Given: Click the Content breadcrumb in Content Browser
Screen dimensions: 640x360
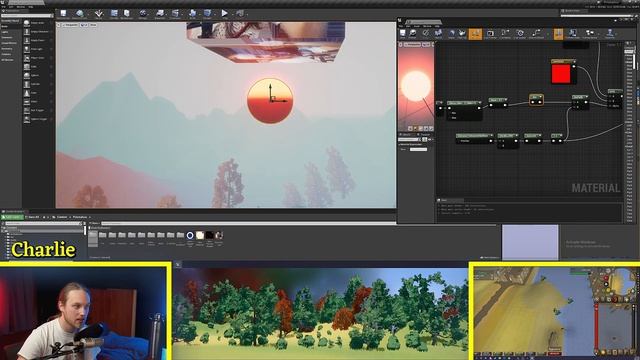Looking at the screenshot, I should click(x=62, y=217).
